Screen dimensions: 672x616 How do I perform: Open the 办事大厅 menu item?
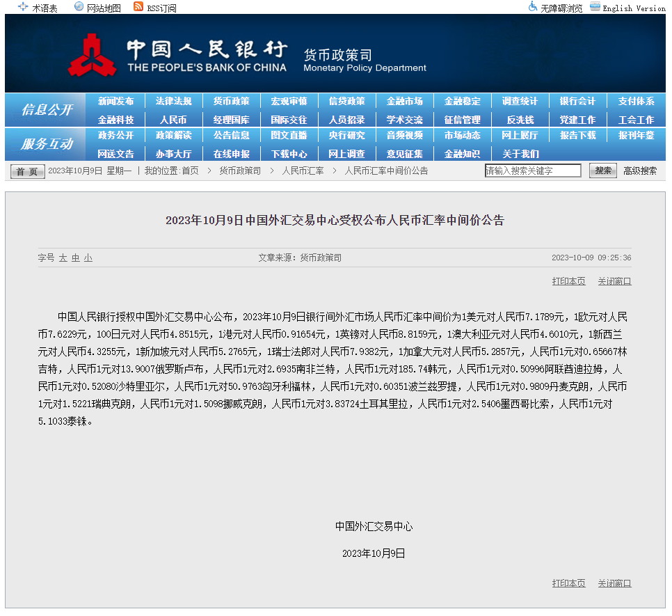(174, 154)
